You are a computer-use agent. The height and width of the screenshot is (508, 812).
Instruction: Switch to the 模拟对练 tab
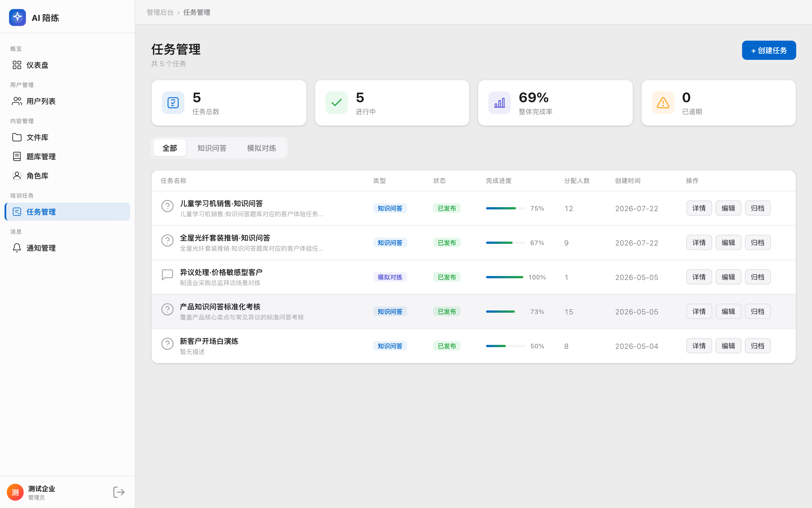coord(262,148)
